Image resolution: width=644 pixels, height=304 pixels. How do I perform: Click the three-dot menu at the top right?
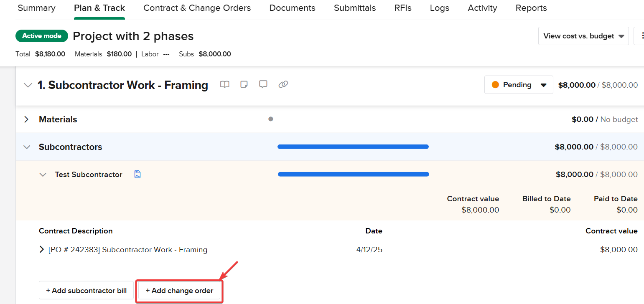[x=640, y=36]
